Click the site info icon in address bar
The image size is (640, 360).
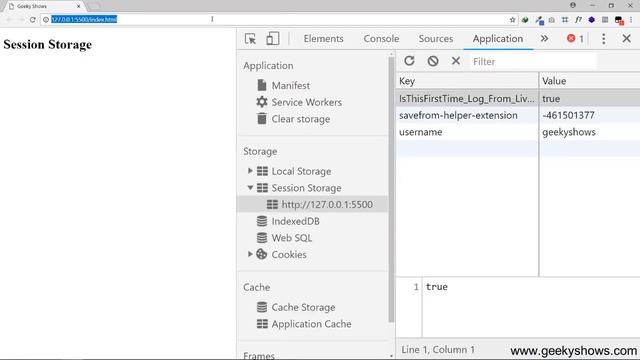click(46, 19)
